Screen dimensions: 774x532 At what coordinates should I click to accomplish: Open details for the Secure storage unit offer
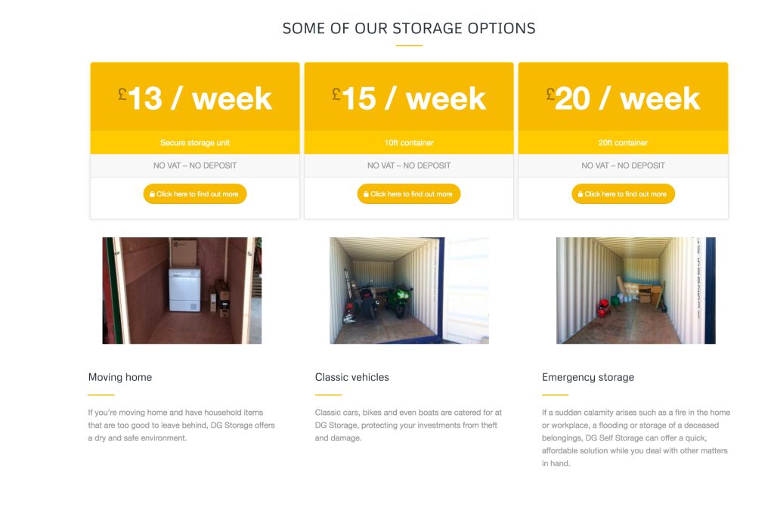click(x=195, y=194)
